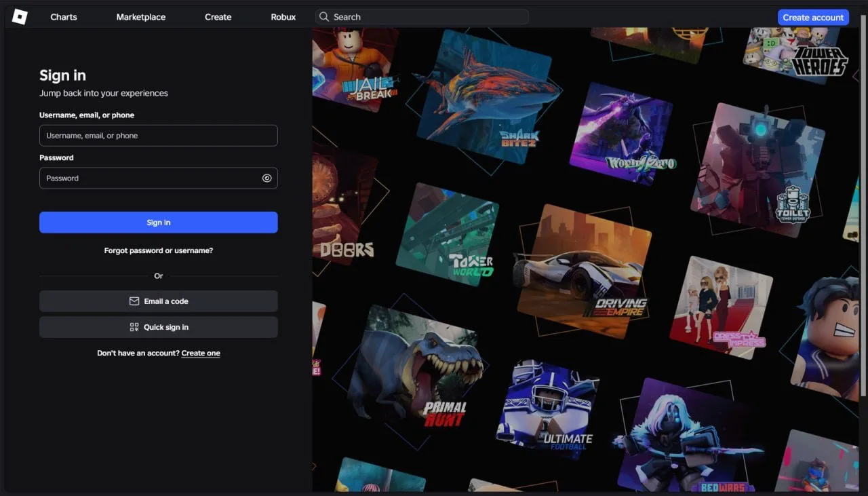Open the Charts nav item
This screenshot has height=496, width=868.
pos(64,17)
